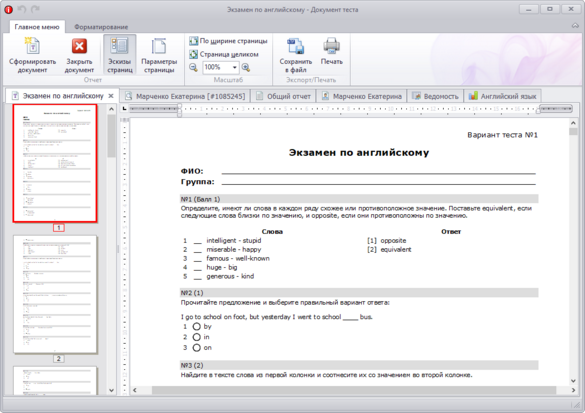
Task: Toggle the Эскизы страниц thumbnails panel
Action: coord(120,55)
